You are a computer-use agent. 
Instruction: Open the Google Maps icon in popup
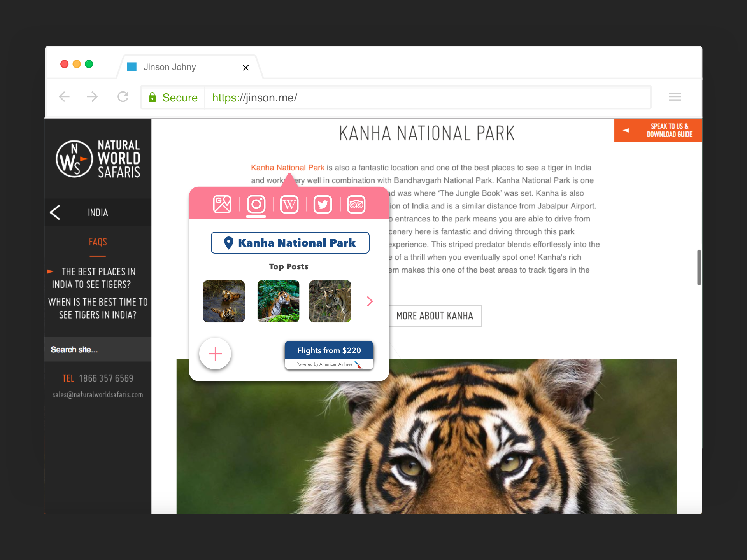(x=222, y=204)
